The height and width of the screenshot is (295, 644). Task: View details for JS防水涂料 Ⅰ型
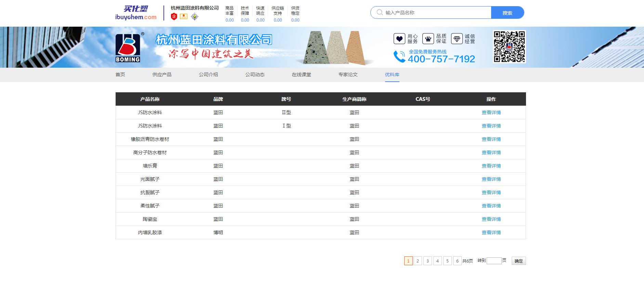pos(491,126)
